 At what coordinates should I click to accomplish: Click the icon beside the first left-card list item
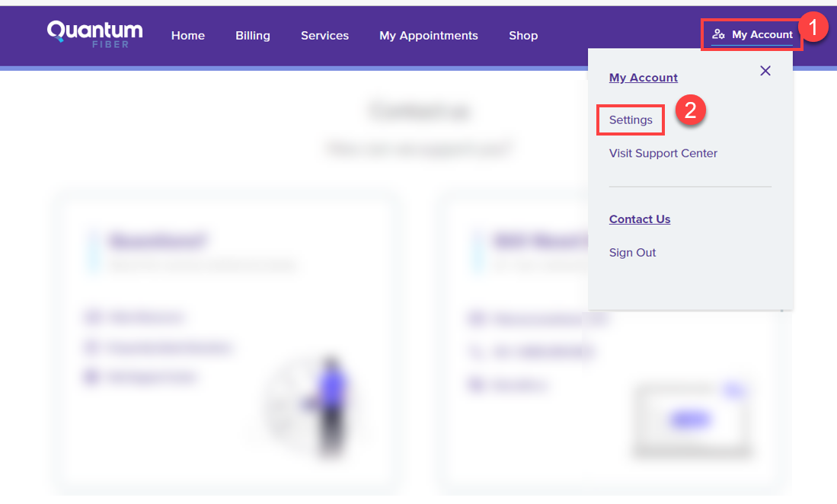94,317
